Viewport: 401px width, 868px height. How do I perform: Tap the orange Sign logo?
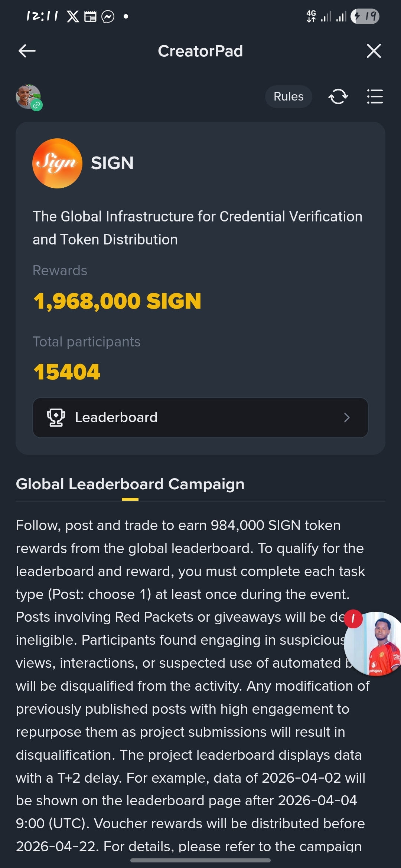coord(57,163)
